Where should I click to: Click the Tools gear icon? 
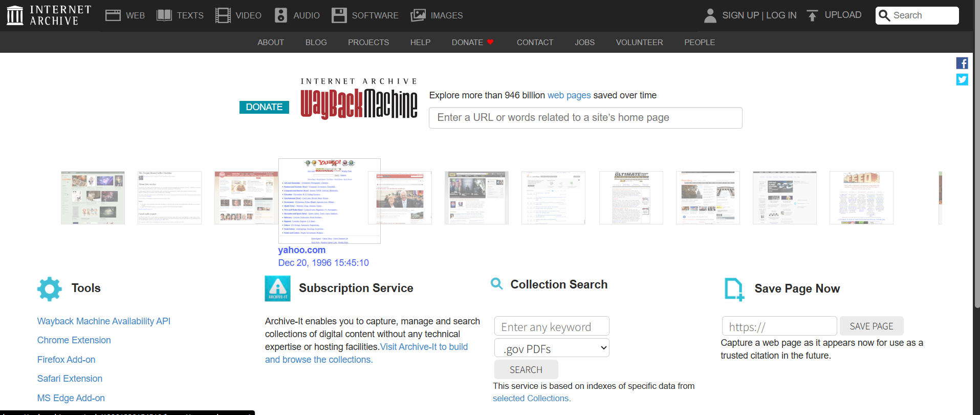point(50,289)
